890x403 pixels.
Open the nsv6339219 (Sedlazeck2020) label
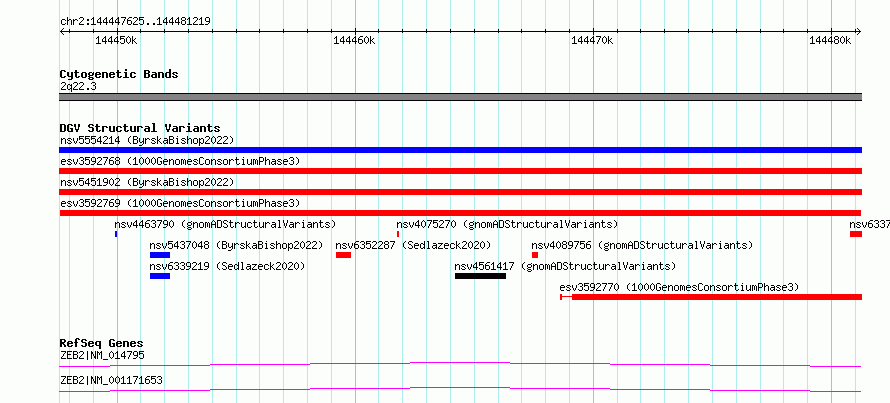tap(228, 266)
